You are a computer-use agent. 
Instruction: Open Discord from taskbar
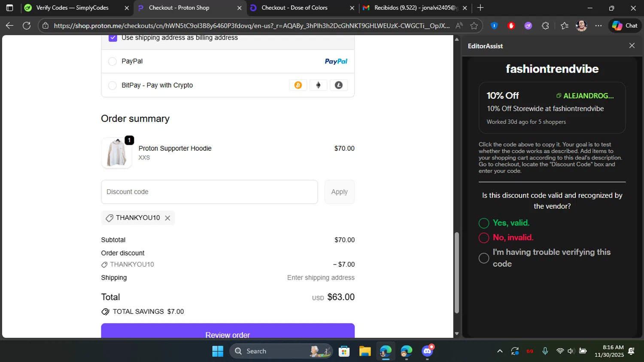427,351
